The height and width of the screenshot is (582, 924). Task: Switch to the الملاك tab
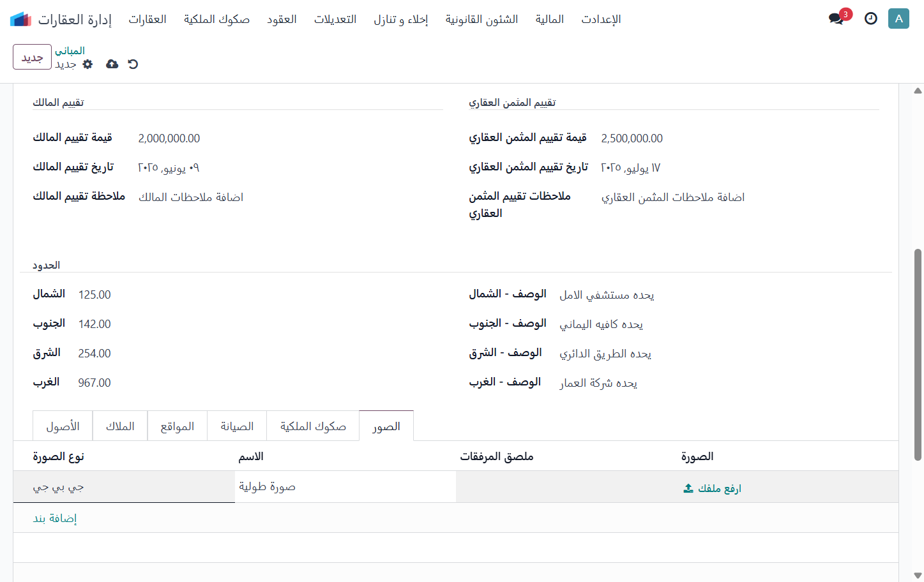[x=120, y=426]
